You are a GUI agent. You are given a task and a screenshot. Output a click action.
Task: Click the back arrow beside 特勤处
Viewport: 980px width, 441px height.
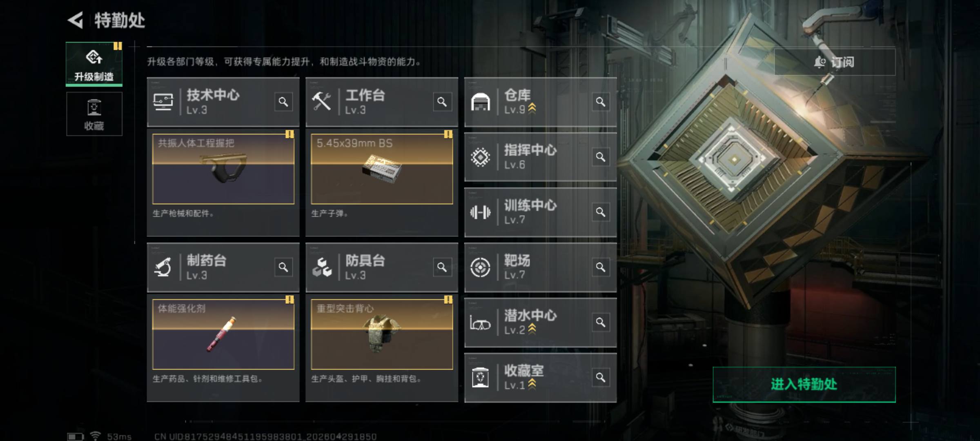pyautogui.click(x=76, y=20)
